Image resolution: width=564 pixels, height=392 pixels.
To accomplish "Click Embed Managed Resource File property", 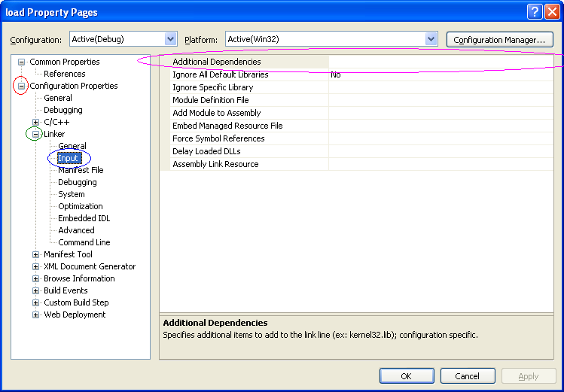I will (227, 126).
